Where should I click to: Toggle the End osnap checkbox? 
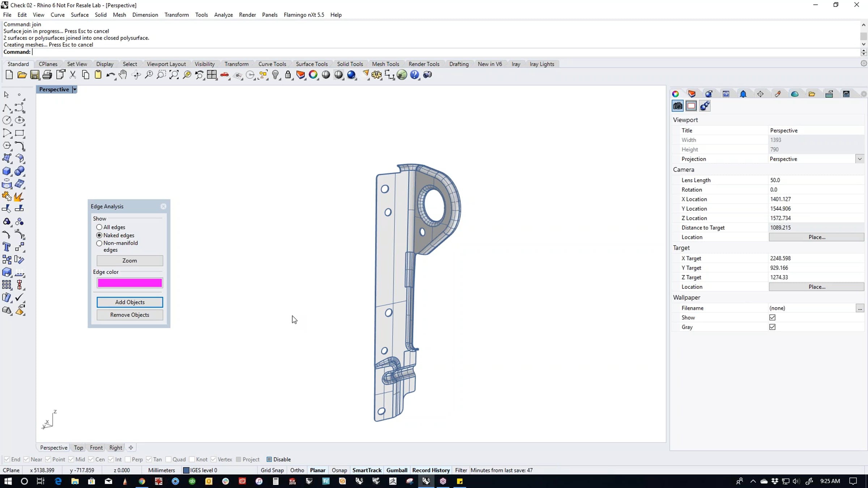click(7, 459)
